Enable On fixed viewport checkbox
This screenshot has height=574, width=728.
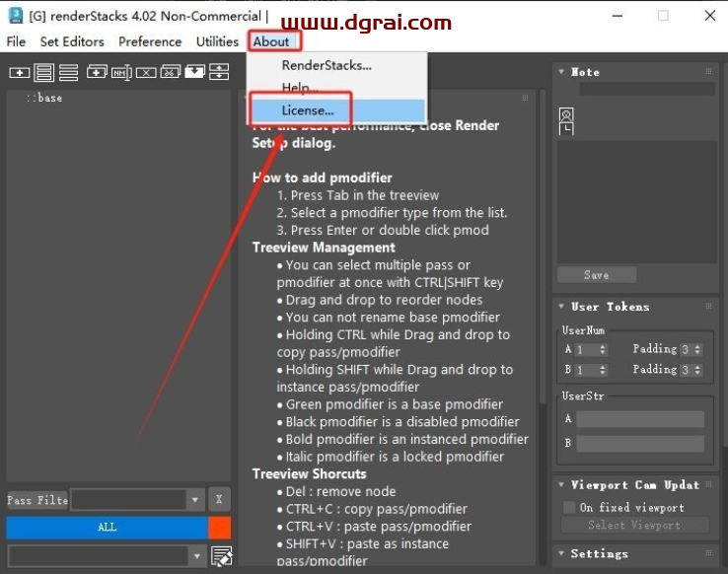[x=569, y=507]
